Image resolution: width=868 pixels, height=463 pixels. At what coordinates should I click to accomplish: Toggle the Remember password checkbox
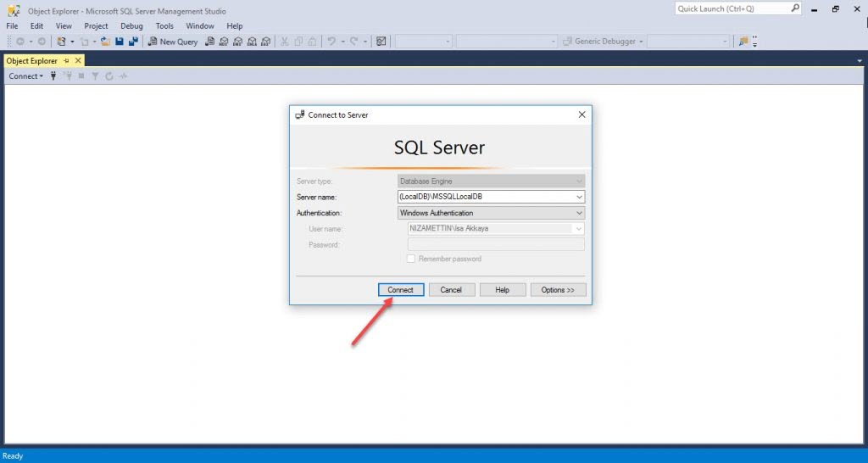coord(411,259)
